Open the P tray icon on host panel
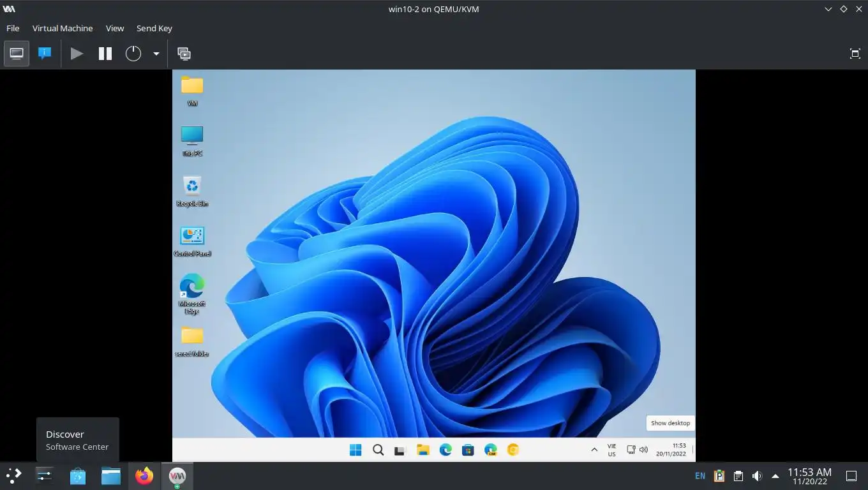 pyautogui.click(x=719, y=476)
